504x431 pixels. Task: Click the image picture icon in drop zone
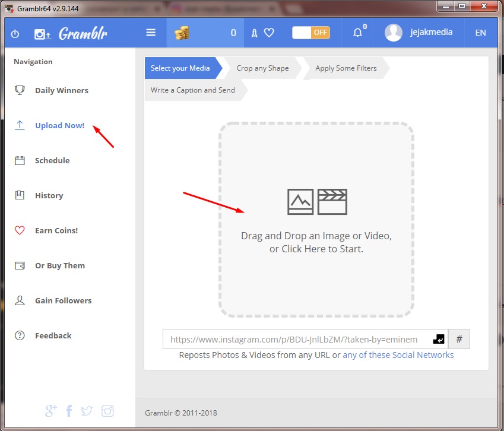300,202
